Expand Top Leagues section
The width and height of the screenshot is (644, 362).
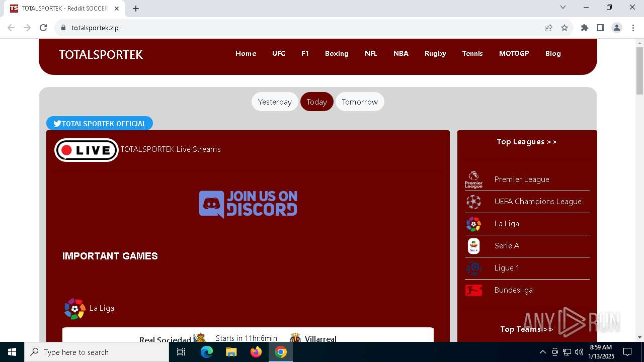click(x=527, y=142)
